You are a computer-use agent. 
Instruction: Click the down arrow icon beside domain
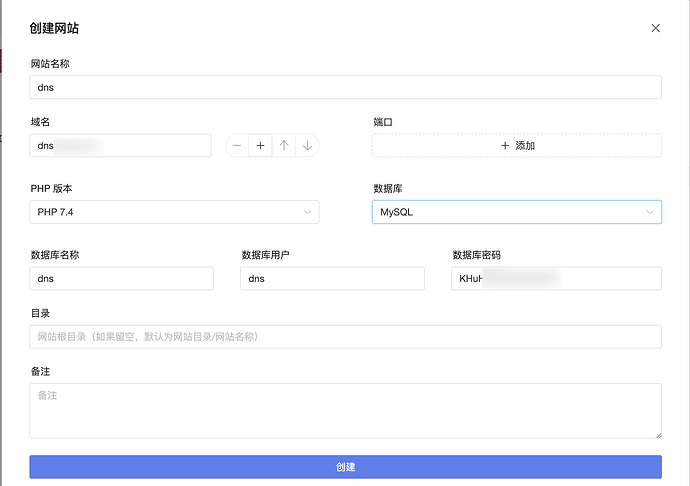(308, 146)
